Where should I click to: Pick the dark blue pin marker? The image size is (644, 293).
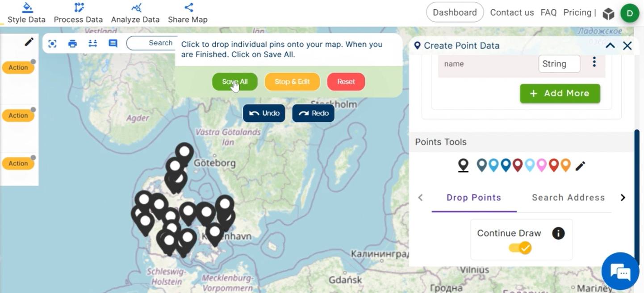point(506,165)
